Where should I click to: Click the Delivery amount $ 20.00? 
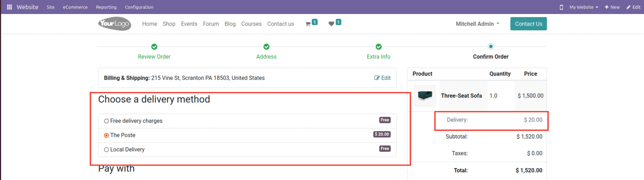[x=533, y=120]
